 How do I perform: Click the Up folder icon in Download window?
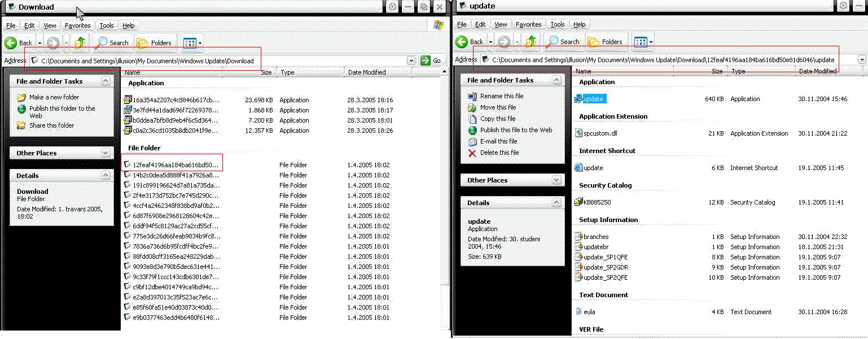[x=80, y=42]
